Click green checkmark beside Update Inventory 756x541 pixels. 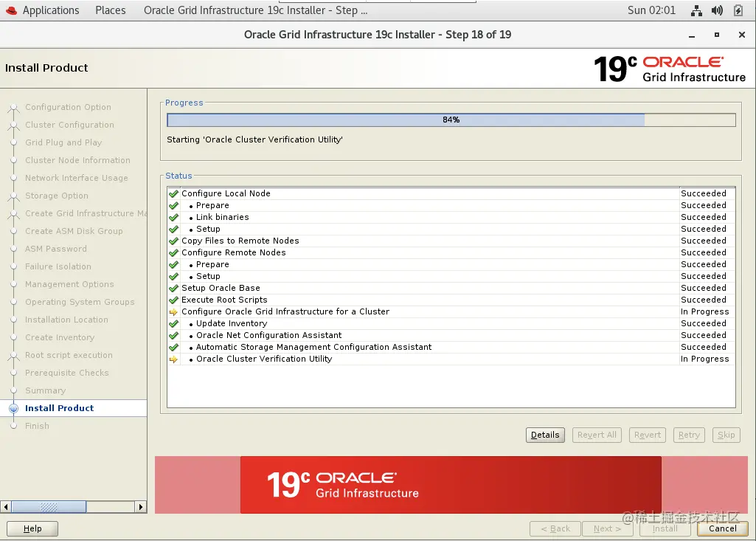click(173, 323)
